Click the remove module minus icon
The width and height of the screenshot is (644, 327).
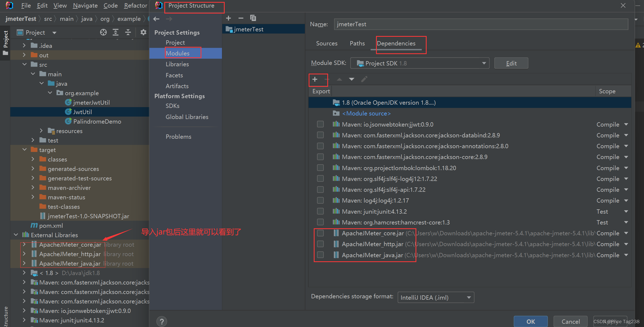(x=241, y=18)
